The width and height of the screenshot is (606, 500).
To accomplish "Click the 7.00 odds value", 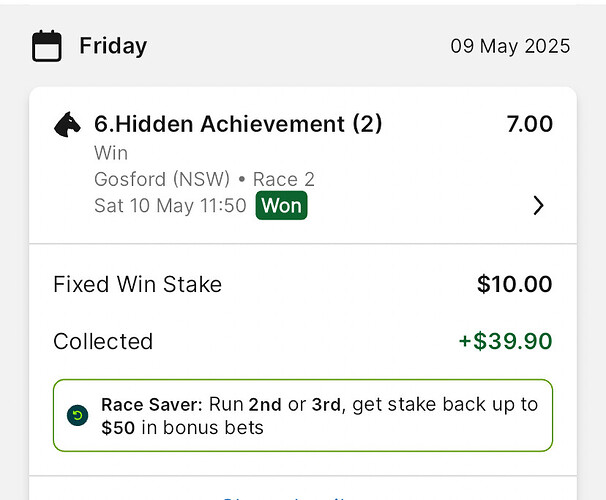I will 529,124.
